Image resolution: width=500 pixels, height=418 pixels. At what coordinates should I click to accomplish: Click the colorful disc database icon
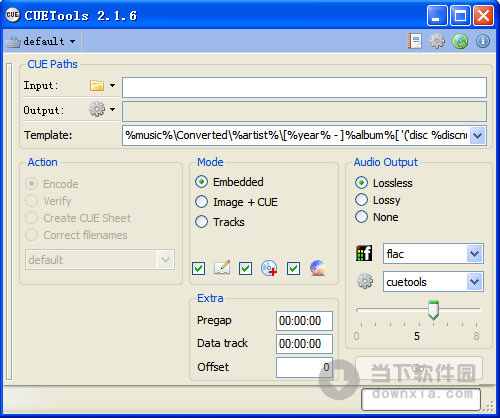click(318, 268)
